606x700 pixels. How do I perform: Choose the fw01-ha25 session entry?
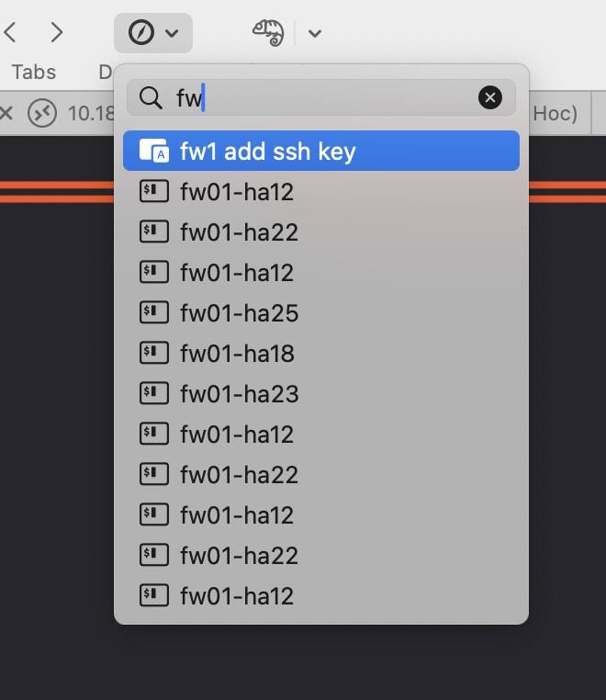[240, 313]
